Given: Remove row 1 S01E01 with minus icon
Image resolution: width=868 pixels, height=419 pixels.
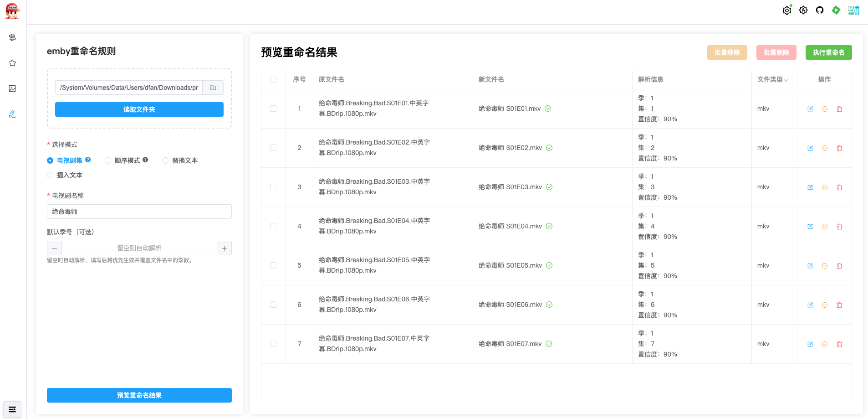Looking at the screenshot, I should (x=825, y=109).
